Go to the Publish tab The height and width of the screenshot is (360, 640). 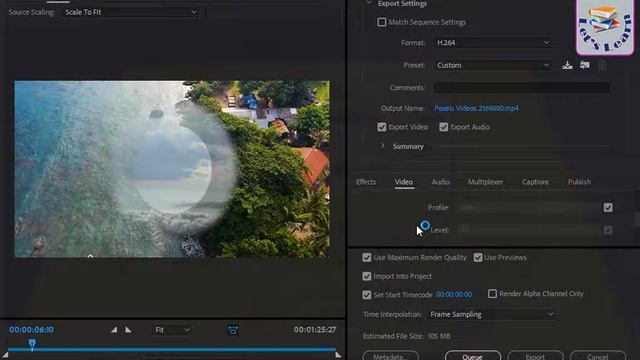tap(579, 182)
